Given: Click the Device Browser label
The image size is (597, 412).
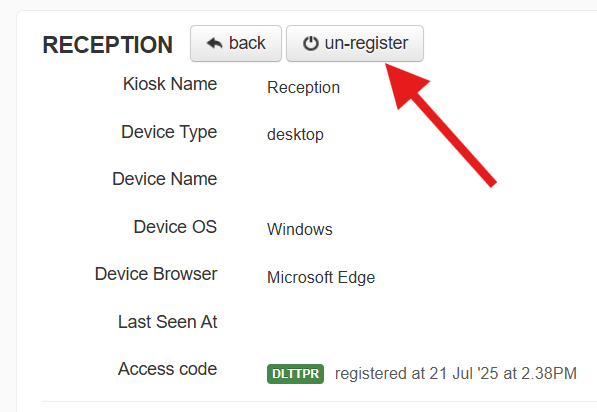Looking at the screenshot, I should pos(156,274).
